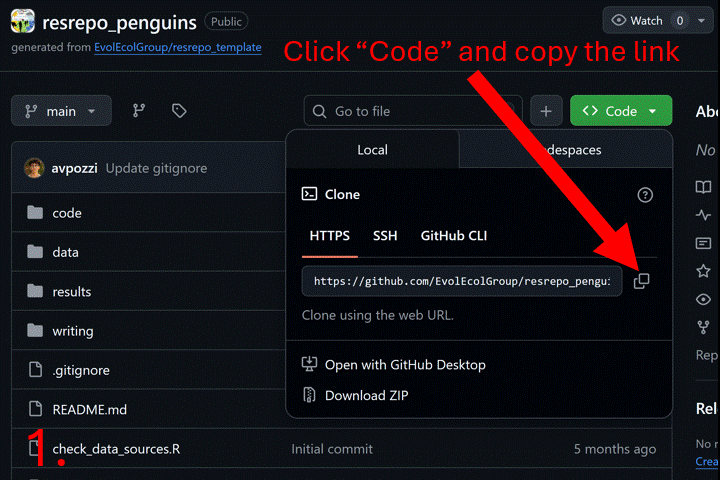Click the GitHub Desktop download icon
The height and width of the screenshot is (480, 720).
[309, 364]
